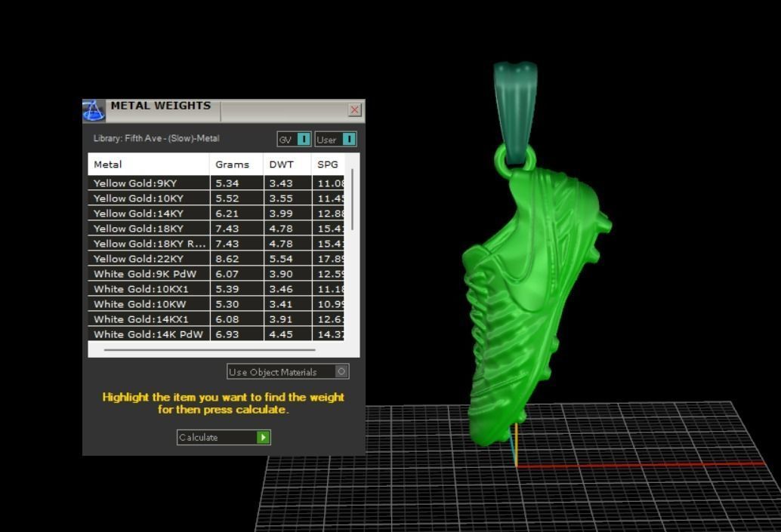Click the 8.62 grams value
Image resolution: width=781 pixels, height=532 pixels.
click(227, 259)
